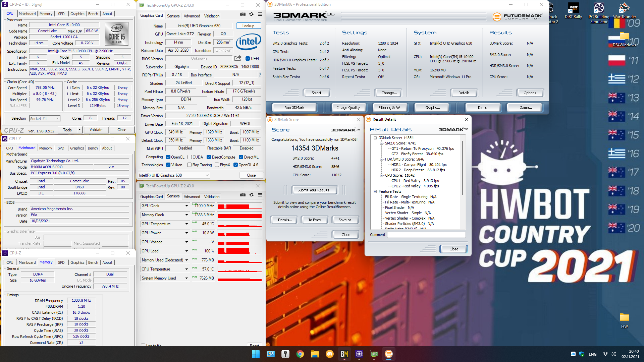Click To Excel button
Image resolution: width=644 pixels, height=362 pixels.
(315, 220)
